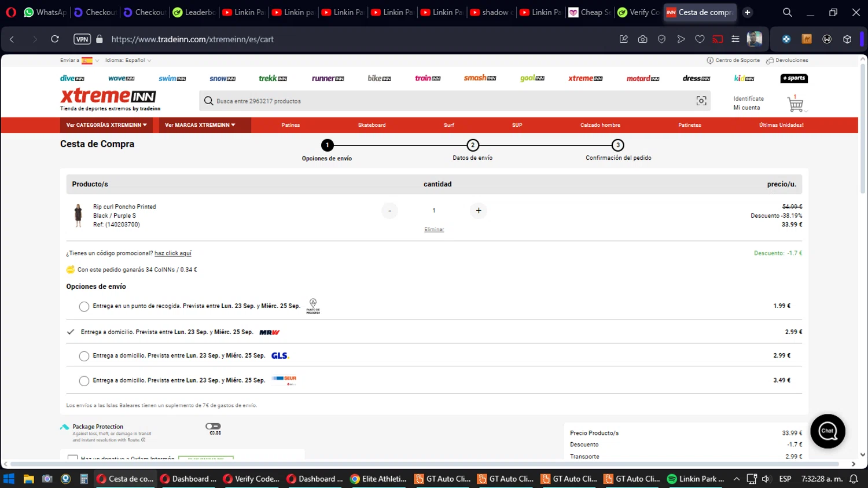
Task: Open the swiminn store logo
Action: (x=172, y=78)
